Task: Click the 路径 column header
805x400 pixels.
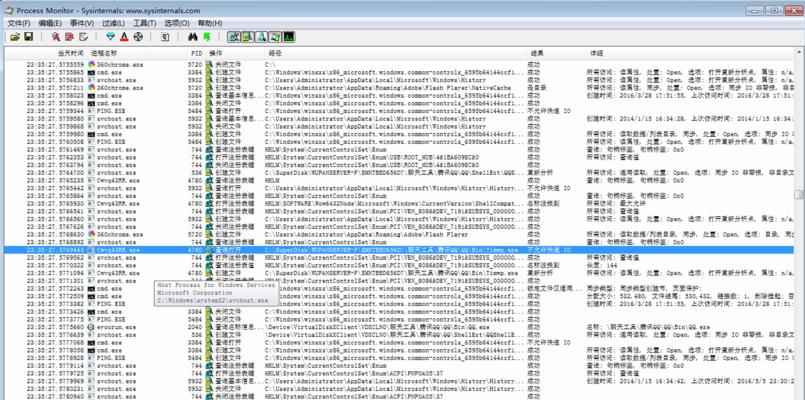Action: (275, 53)
